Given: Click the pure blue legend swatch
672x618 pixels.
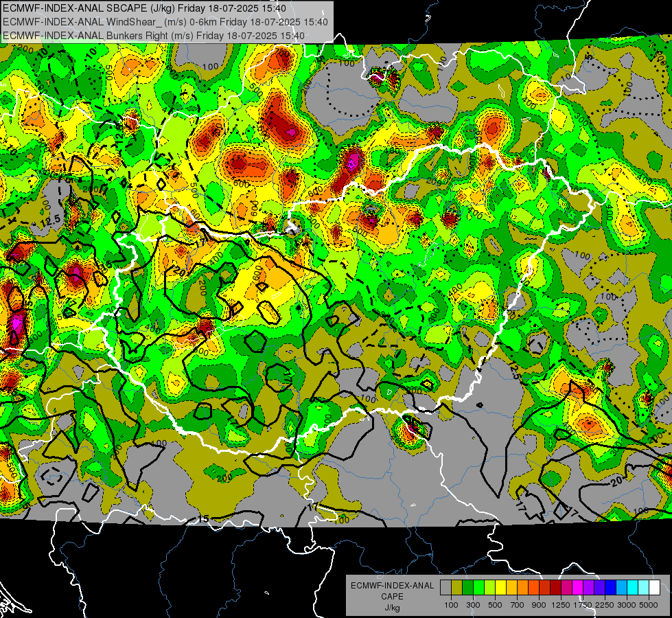Looking at the screenshot, I should pyautogui.click(x=611, y=587).
